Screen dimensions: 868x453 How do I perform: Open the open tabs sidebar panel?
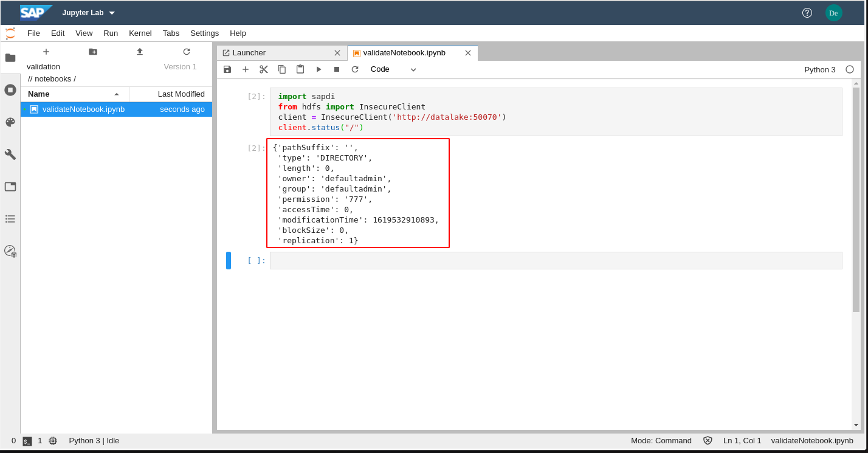10,187
